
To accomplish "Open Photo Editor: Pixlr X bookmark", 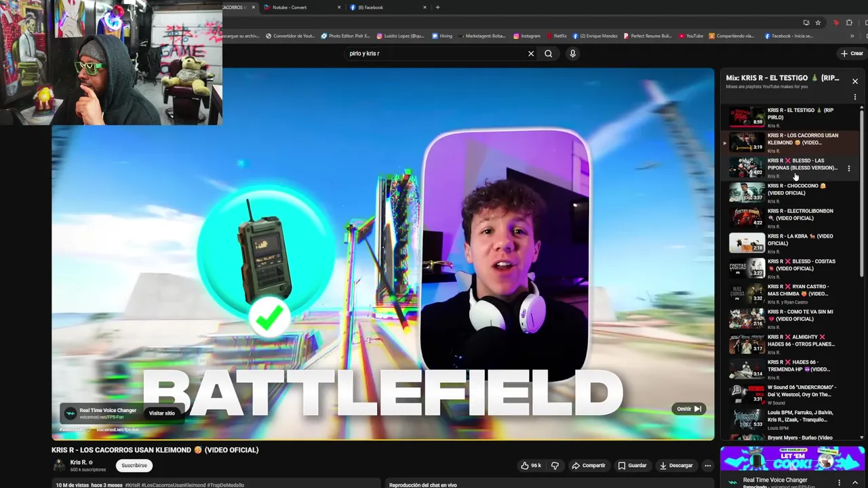I will 345,36.
